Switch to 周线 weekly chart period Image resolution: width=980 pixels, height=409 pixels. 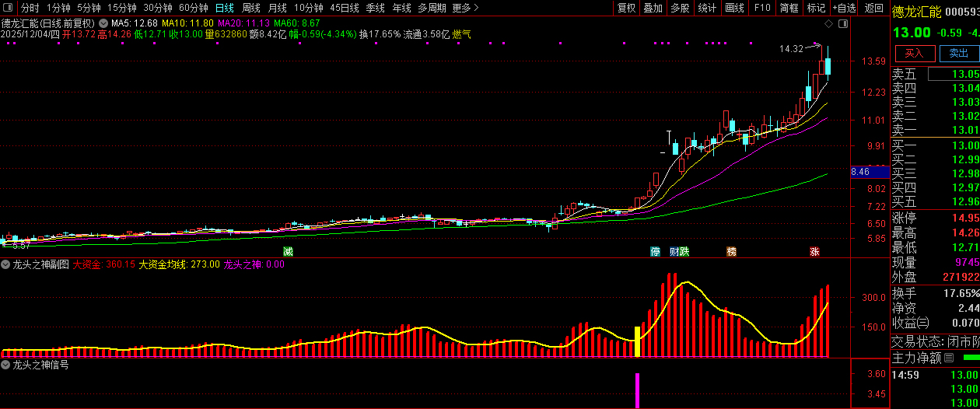click(251, 8)
